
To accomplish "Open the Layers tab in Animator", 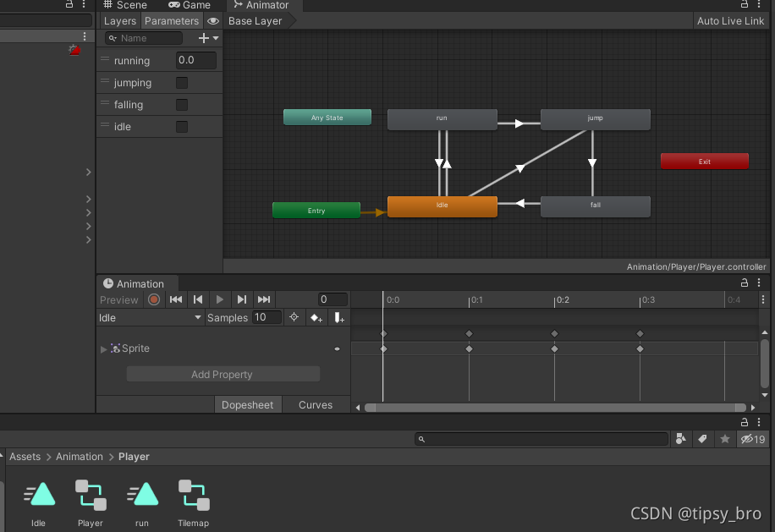I will [x=119, y=21].
